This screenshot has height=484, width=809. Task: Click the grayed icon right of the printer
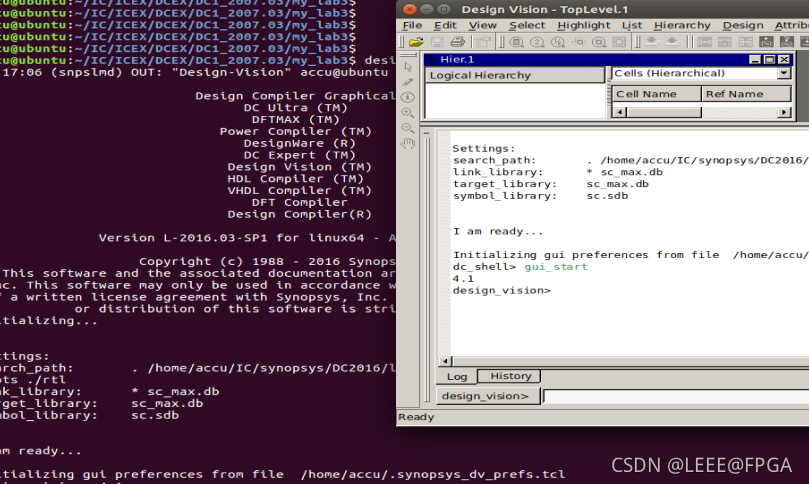pyautogui.click(x=483, y=42)
